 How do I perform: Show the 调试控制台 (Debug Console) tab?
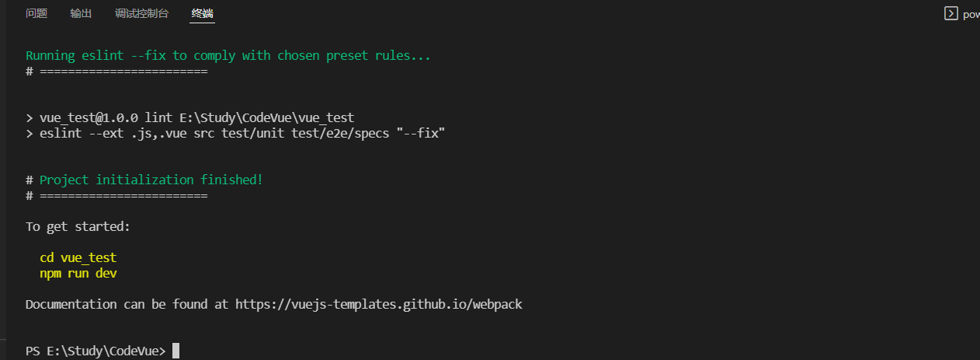click(141, 13)
